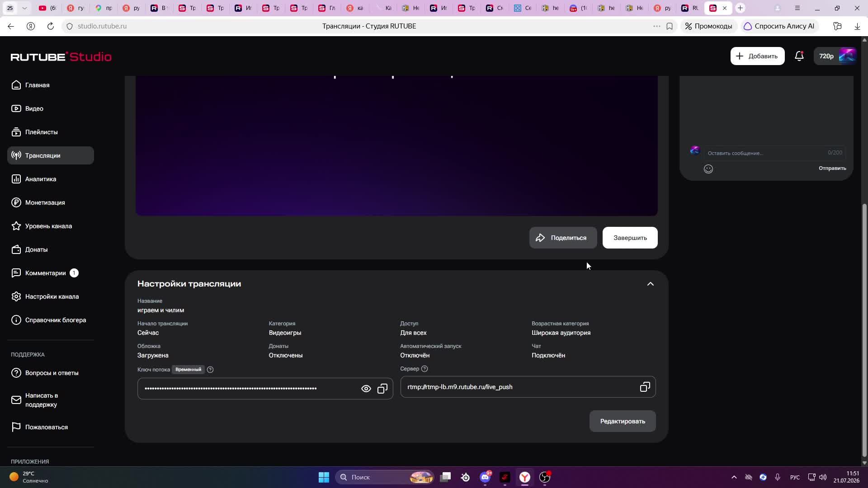Open the Промокоды button

pos(708,26)
